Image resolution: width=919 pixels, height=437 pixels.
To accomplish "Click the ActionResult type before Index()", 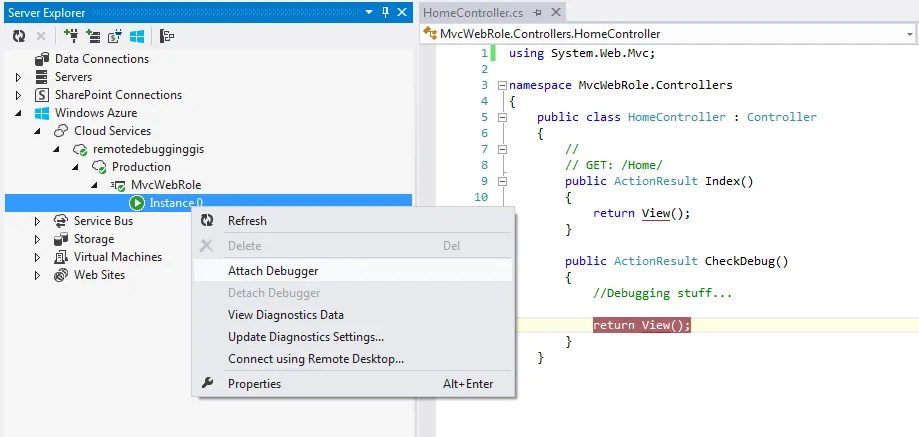I will click(656, 181).
